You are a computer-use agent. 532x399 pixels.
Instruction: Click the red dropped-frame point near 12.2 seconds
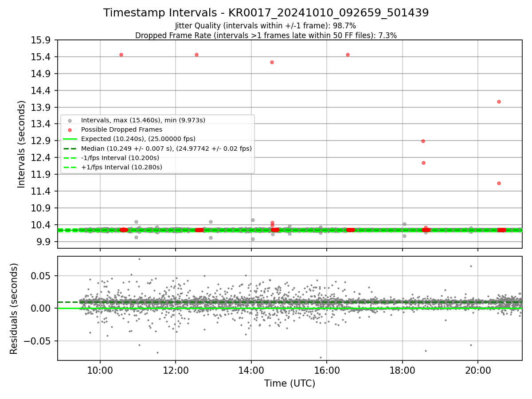(x=423, y=163)
